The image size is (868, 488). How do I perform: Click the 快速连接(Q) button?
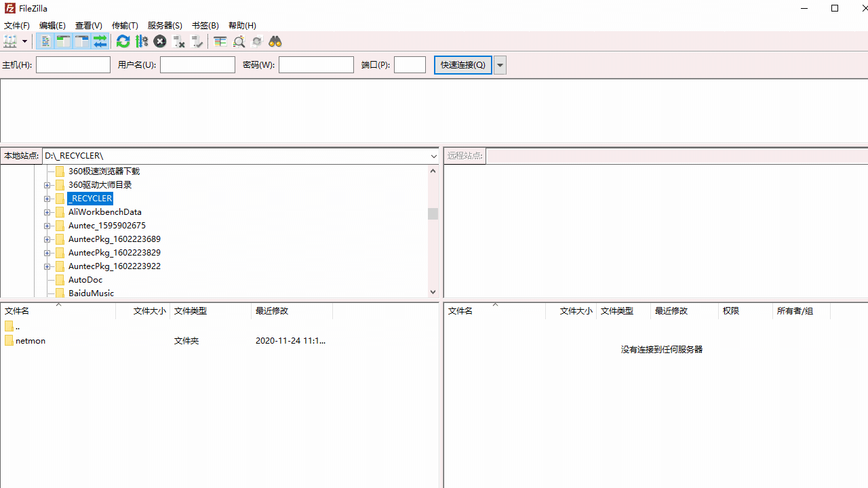tap(462, 64)
